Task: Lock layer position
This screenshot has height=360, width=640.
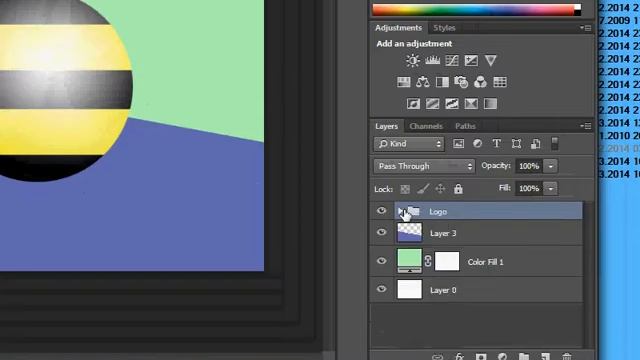Action: 440,189
